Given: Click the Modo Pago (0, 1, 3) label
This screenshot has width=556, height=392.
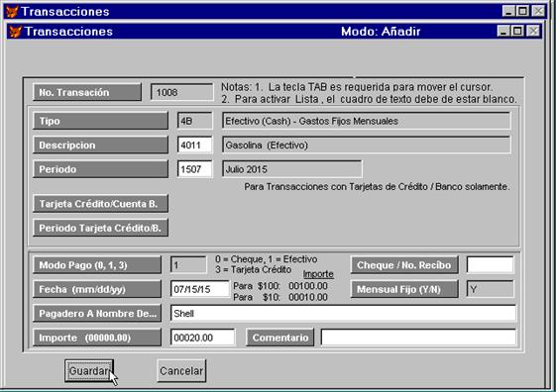Looking at the screenshot, I should (x=97, y=265).
